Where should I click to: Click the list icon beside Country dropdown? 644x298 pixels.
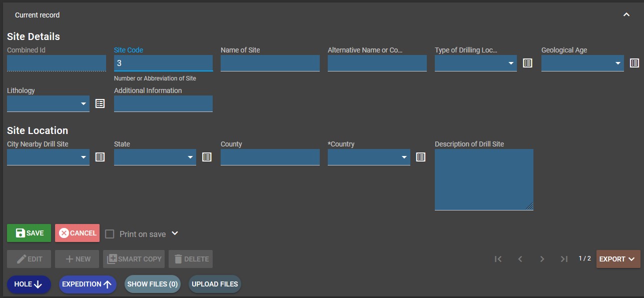[421, 157]
